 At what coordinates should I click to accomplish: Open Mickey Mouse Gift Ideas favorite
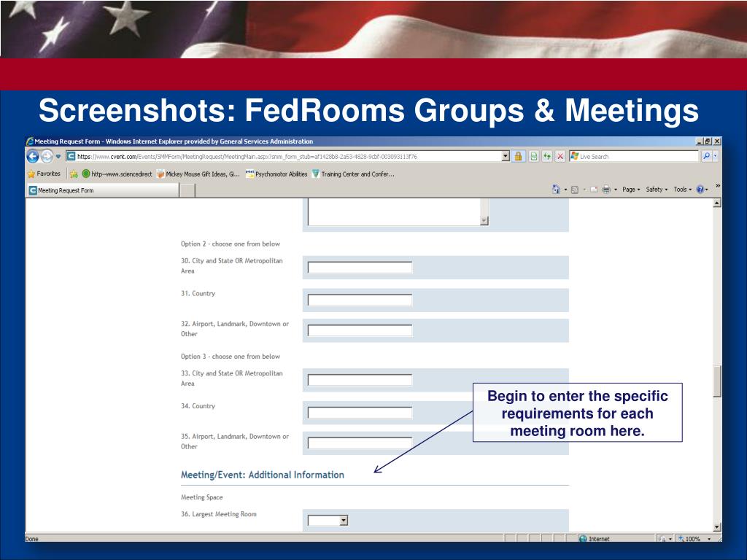pyautogui.click(x=198, y=174)
